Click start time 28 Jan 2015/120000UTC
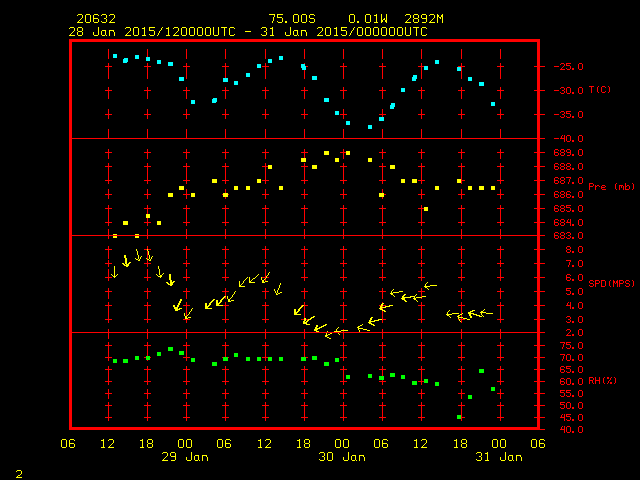Image resolution: width=640 pixels, height=480 pixels. click(x=152, y=32)
